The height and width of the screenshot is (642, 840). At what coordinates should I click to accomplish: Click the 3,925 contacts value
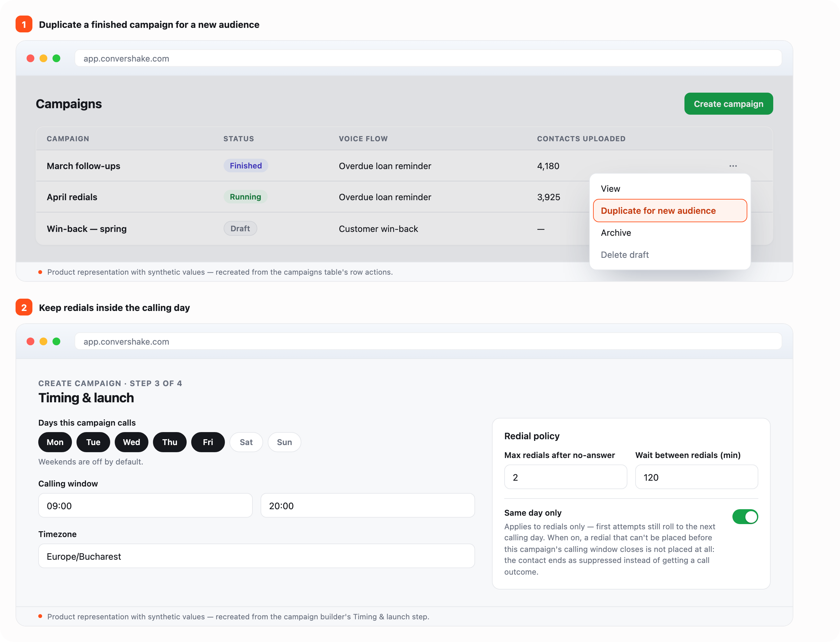pos(548,197)
